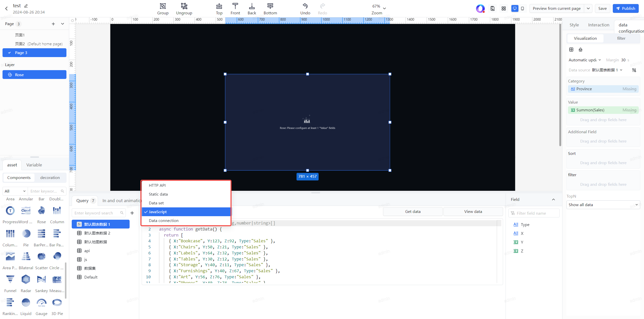The width and height of the screenshot is (644, 319).
Task: Add a new page
Action: coord(53,24)
